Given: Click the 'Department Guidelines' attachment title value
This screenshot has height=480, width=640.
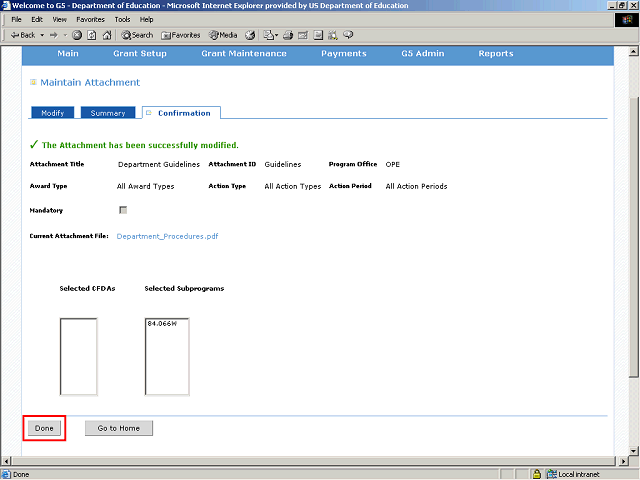Looking at the screenshot, I should click(x=159, y=164).
